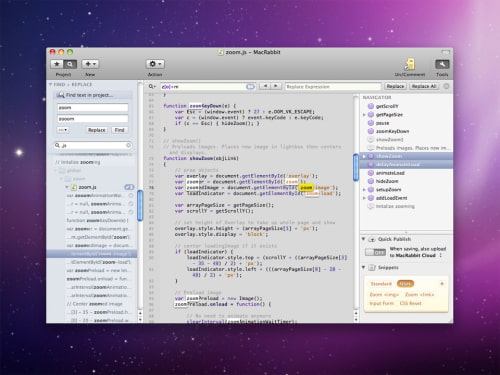Open the Action gear dropdown menu

click(155, 64)
